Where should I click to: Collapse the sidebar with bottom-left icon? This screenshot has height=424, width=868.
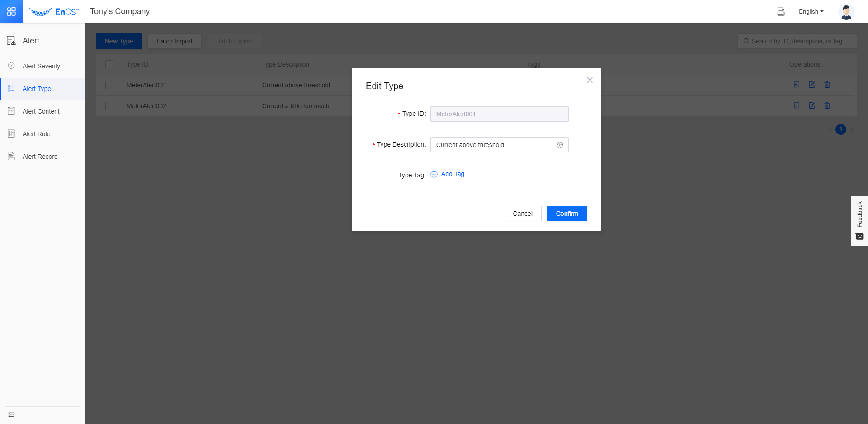[11, 414]
